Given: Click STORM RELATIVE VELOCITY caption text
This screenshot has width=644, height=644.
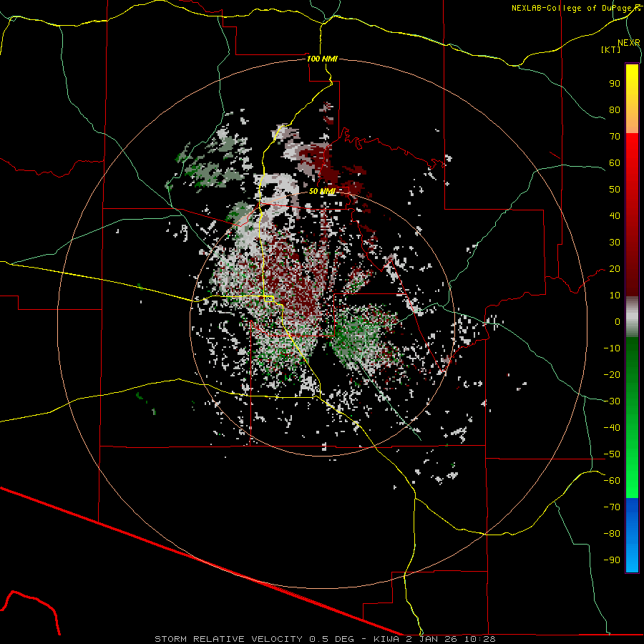Looking at the screenshot, I should click(x=230, y=639).
